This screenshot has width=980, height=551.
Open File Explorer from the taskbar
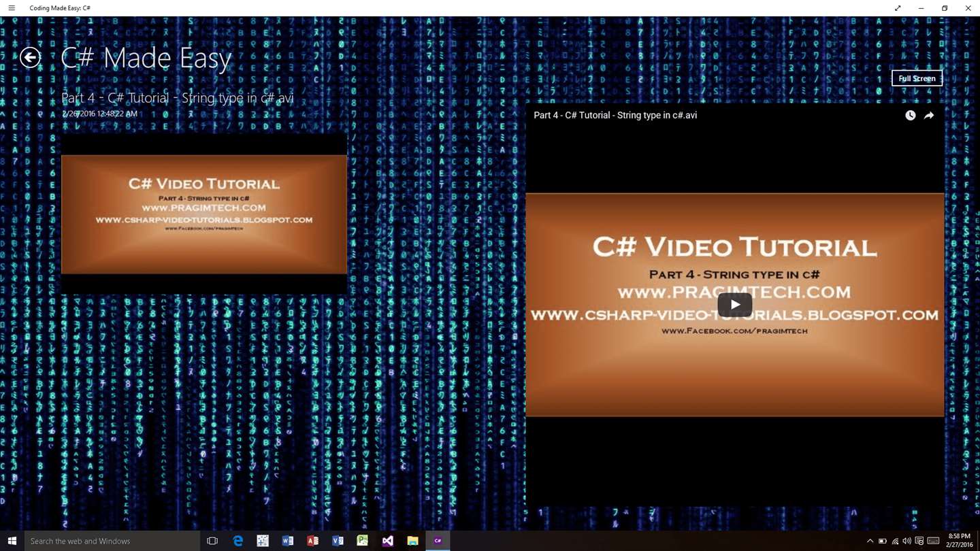tap(412, 541)
